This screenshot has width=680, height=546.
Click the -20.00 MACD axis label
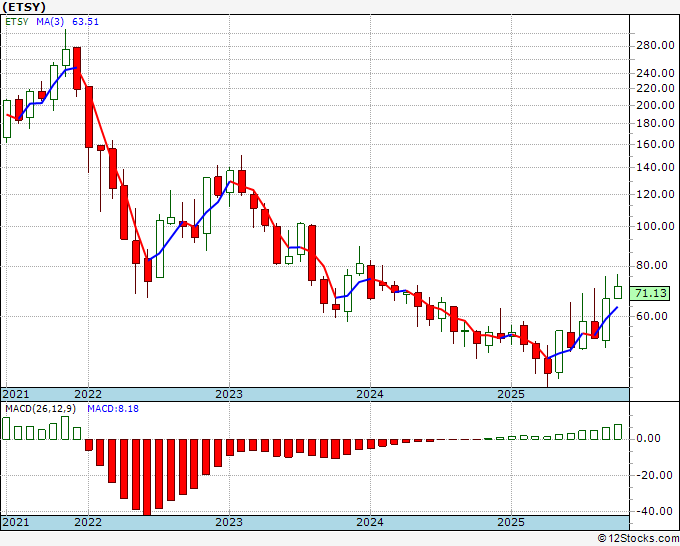pos(655,475)
